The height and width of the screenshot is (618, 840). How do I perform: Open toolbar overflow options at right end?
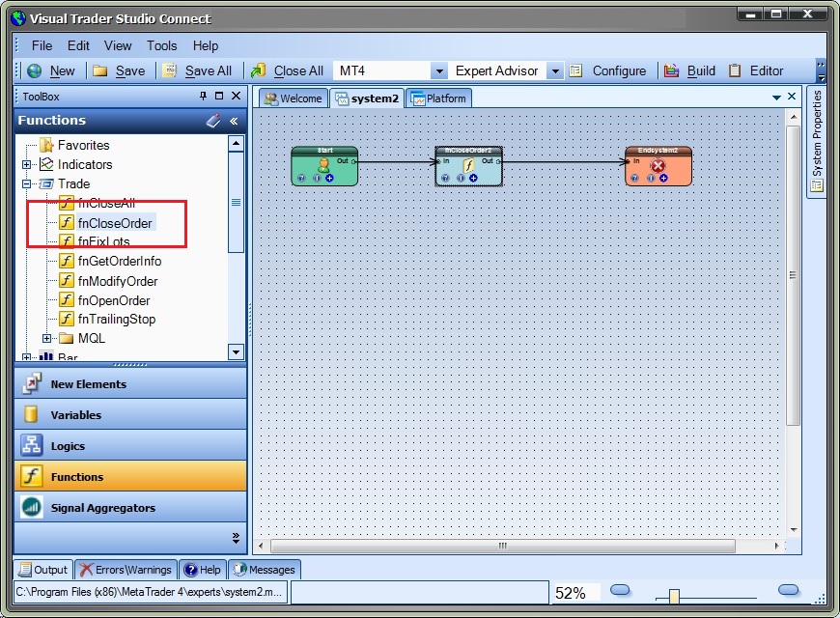coord(821,70)
